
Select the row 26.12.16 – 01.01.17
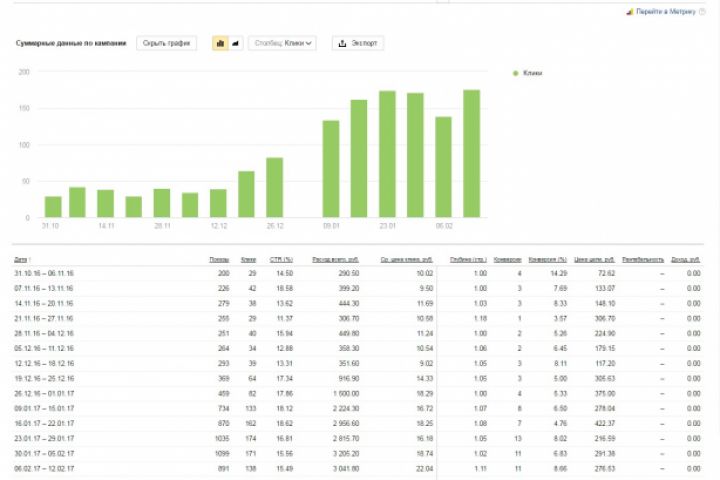pyautogui.click(x=357, y=394)
